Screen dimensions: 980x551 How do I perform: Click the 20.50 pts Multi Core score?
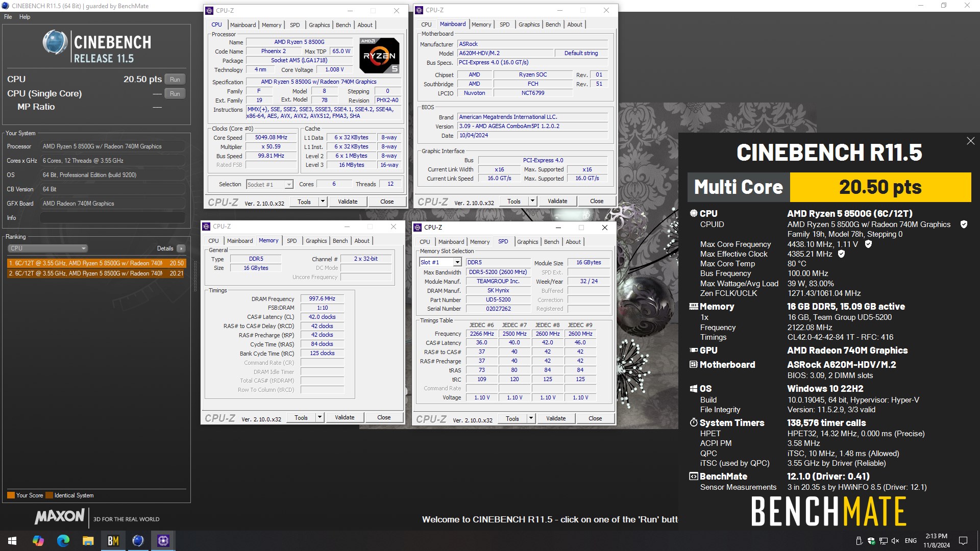click(880, 187)
